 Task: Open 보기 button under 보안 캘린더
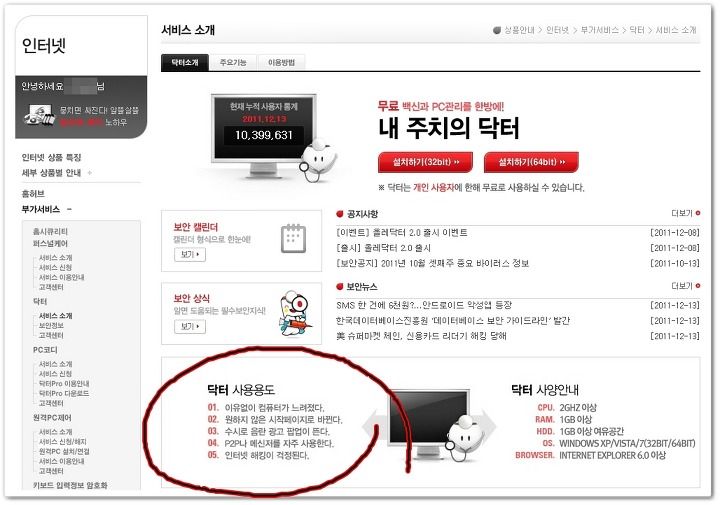[x=190, y=254]
